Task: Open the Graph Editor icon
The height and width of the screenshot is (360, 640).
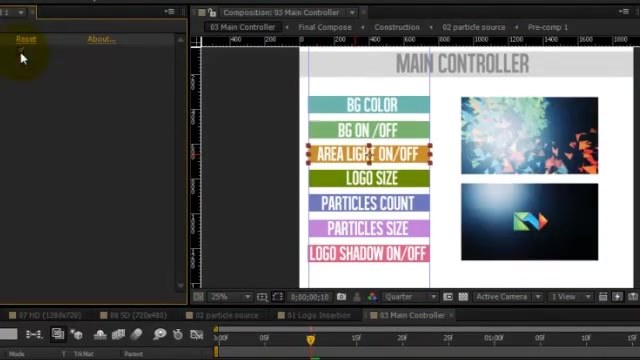Action: tap(197, 335)
